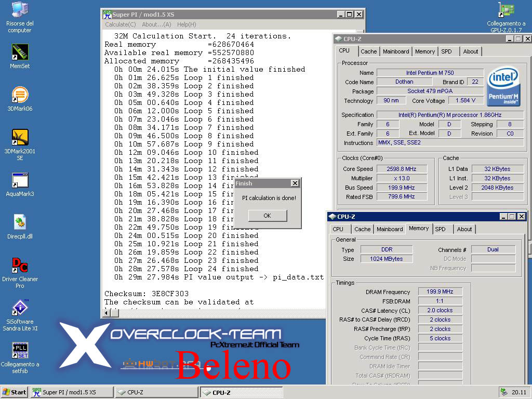Click Multiplier value x 13.0
Screen dimensions: 532x399
(x=402, y=178)
